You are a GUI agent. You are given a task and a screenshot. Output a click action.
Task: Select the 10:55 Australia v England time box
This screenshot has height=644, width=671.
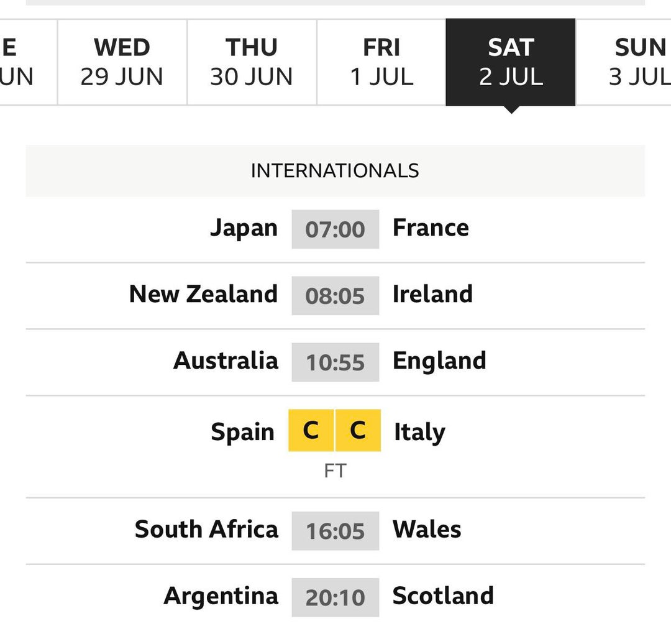tap(335, 362)
